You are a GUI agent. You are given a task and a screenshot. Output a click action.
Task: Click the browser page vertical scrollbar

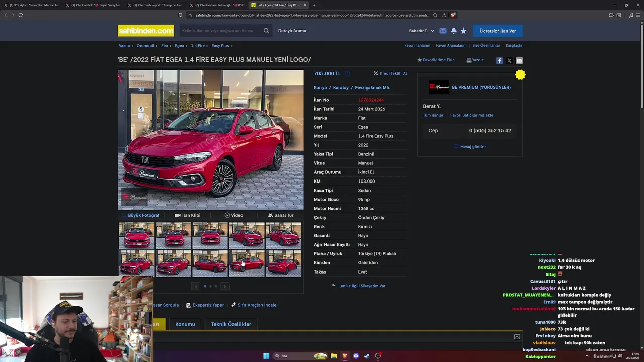[x=641, y=65]
